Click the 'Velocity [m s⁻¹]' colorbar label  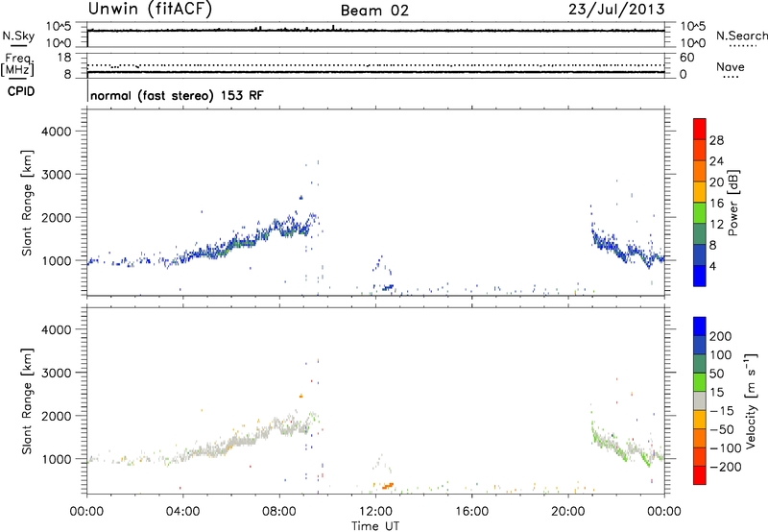coord(751,401)
